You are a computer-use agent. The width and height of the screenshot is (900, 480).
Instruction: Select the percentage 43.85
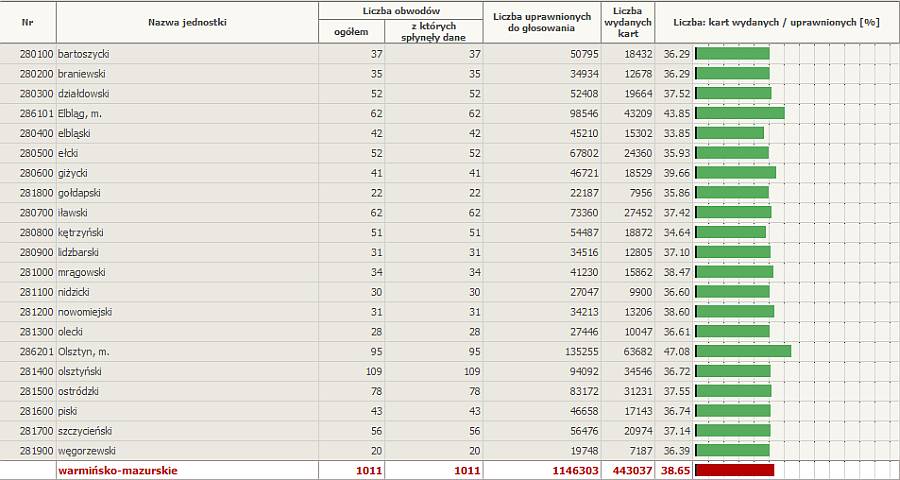pos(677,114)
